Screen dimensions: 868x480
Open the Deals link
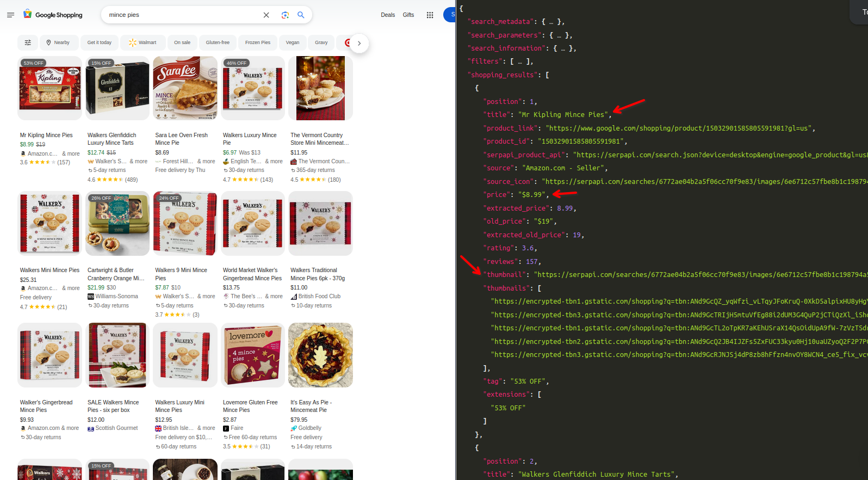tap(388, 15)
